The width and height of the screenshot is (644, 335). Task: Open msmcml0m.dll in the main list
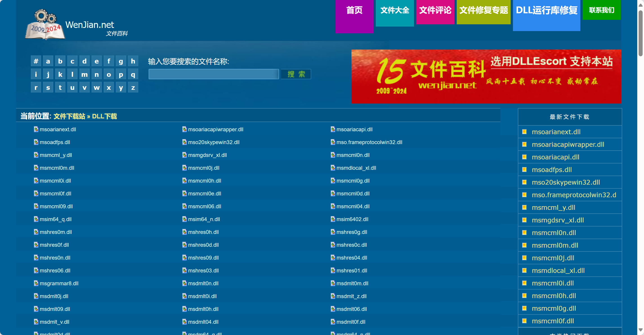click(57, 168)
